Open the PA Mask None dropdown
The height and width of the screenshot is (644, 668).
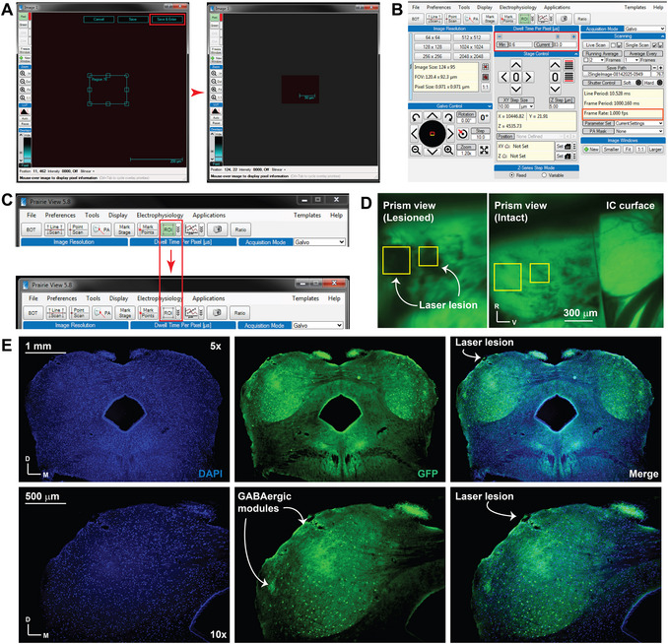coord(638,131)
